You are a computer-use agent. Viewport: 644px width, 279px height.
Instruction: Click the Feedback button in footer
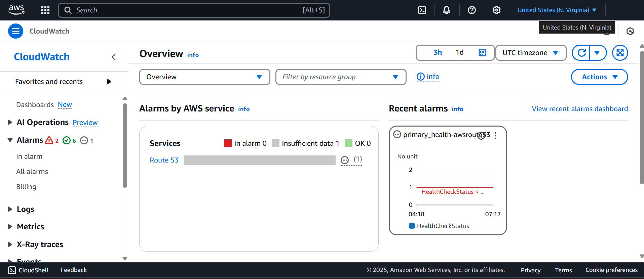[x=74, y=270]
